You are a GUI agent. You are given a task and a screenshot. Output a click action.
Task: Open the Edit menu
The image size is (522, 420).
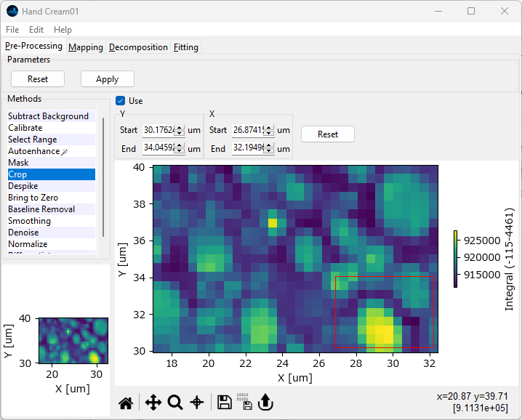[36, 30]
